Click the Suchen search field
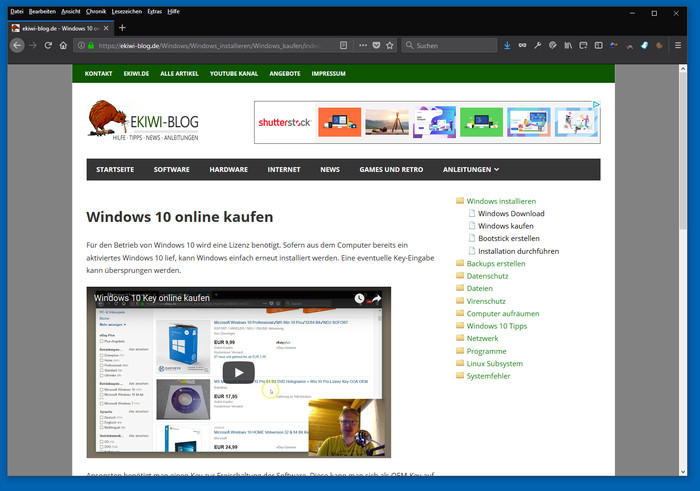Viewport: 700px width, 491px height. point(449,45)
